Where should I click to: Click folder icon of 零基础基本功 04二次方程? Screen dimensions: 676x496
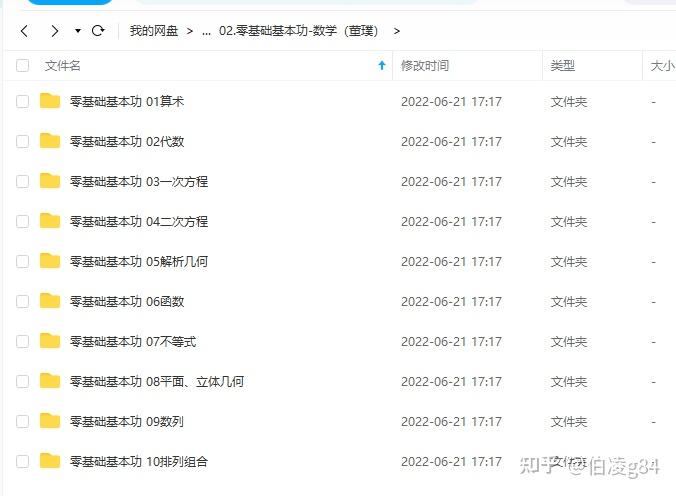tap(50, 221)
